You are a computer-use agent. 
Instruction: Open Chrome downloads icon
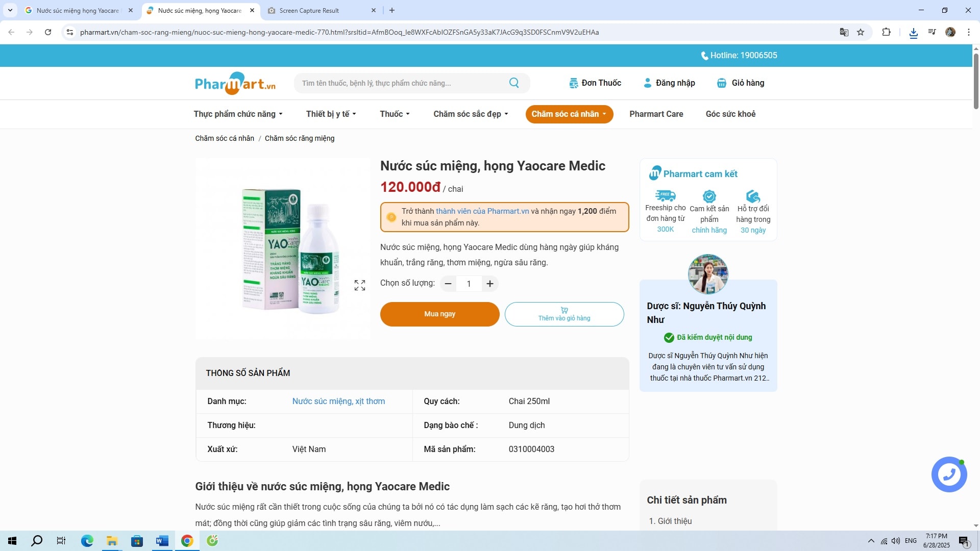point(914,33)
